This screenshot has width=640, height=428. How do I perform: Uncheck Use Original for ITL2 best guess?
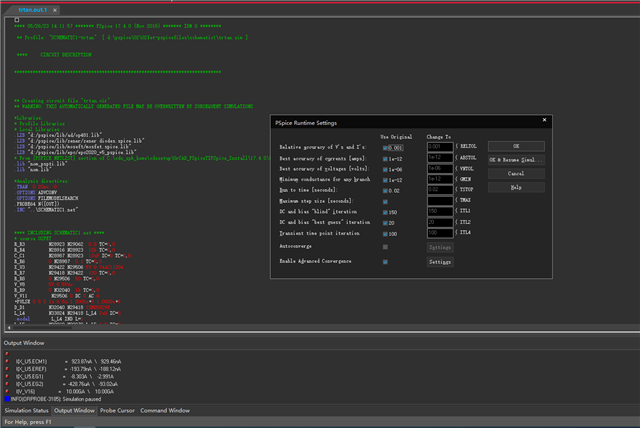tap(385, 223)
